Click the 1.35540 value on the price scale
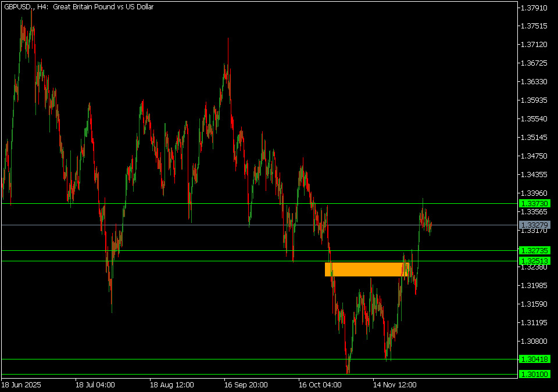 pos(535,119)
